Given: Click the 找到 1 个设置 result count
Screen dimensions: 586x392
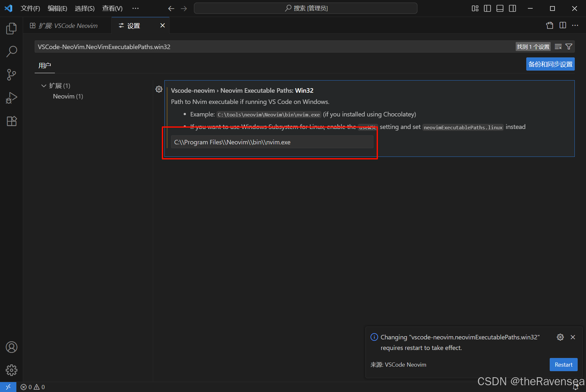Looking at the screenshot, I should [533, 47].
